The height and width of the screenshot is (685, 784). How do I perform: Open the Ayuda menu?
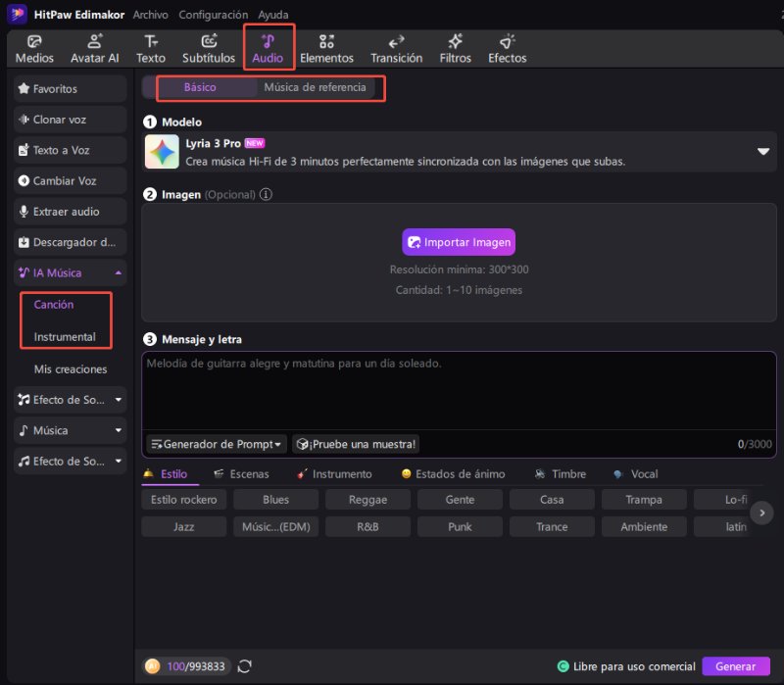[273, 15]
